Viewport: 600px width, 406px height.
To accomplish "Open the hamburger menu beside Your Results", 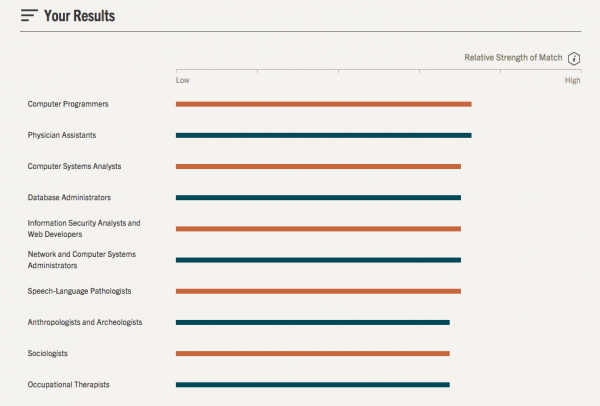I will click(29, 15).
